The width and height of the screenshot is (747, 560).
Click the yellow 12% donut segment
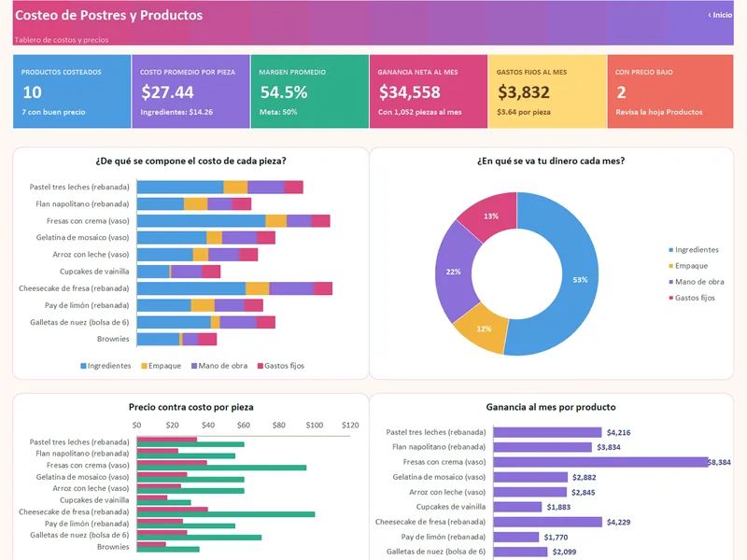(484, 329)
